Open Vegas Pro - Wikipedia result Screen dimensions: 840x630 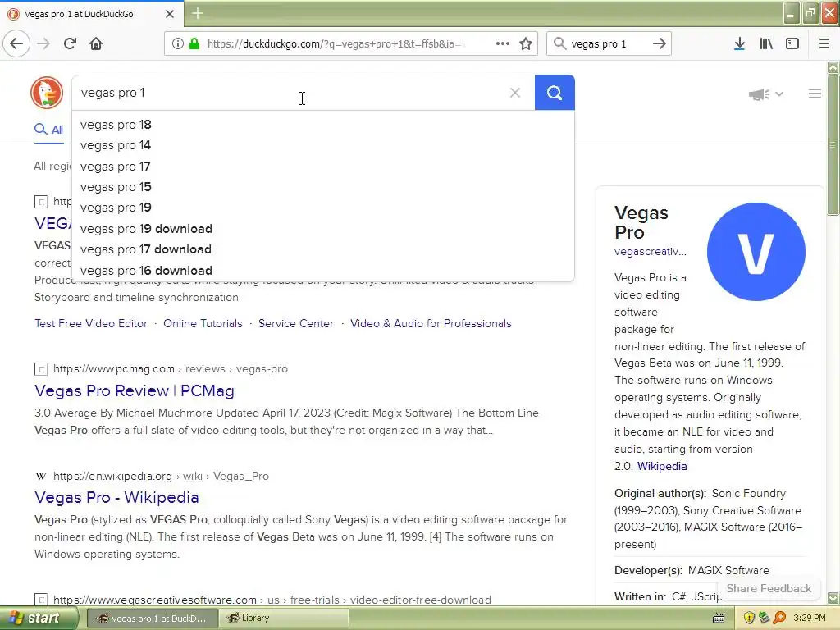(116, 497)
